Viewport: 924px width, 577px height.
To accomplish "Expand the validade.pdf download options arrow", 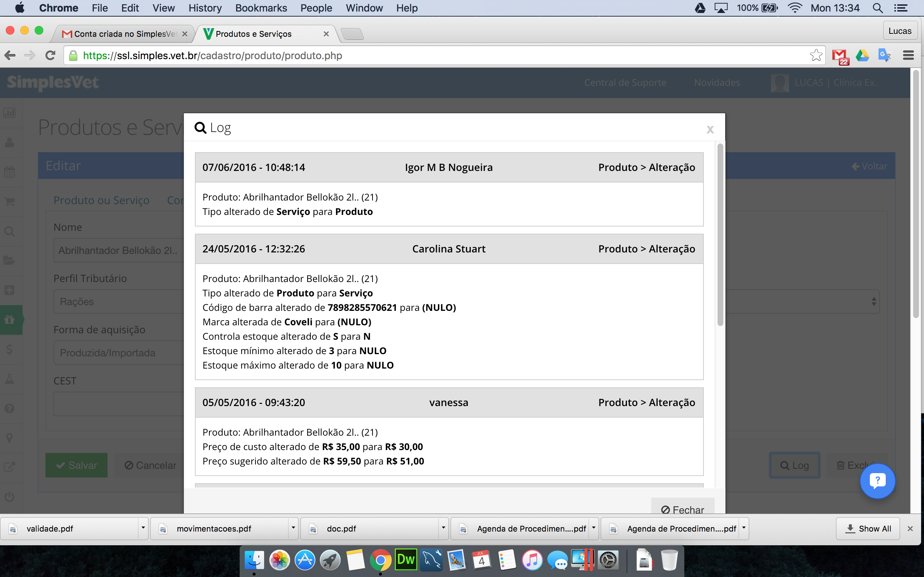I will coord(143,528).
